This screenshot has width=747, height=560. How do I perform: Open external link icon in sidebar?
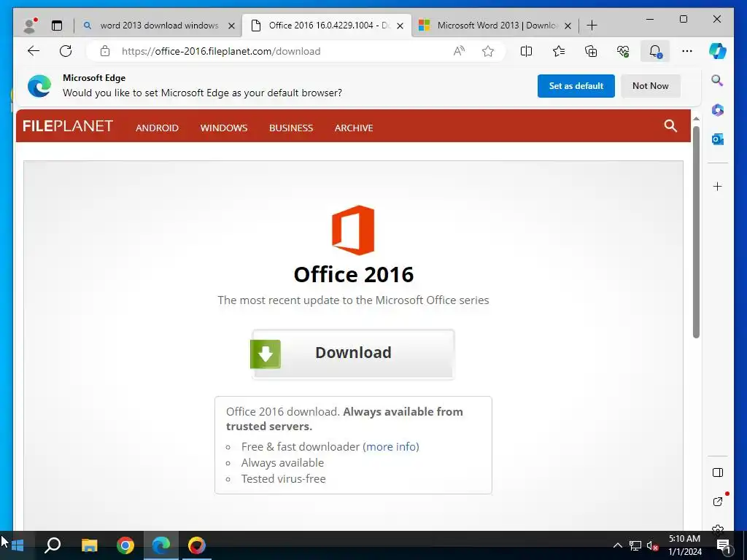coord(718,502)
